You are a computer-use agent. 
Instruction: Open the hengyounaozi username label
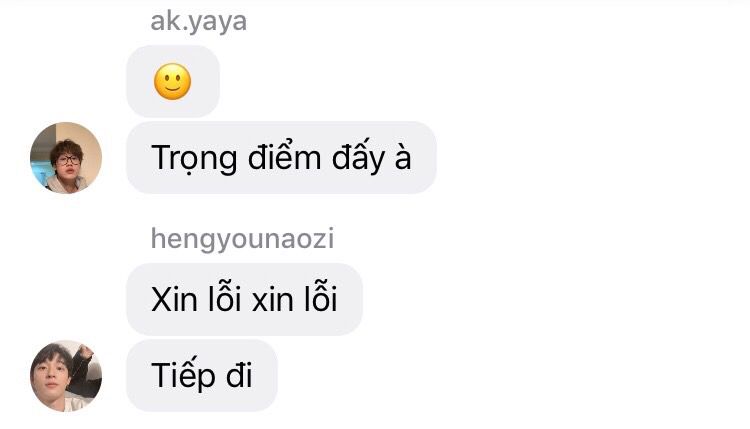pos(242,239)
